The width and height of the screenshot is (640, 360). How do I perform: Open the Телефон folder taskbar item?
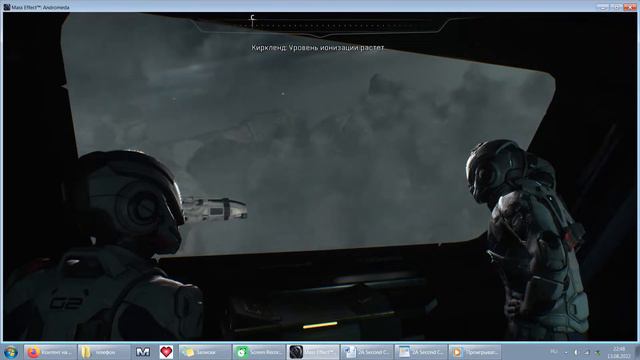104,352
